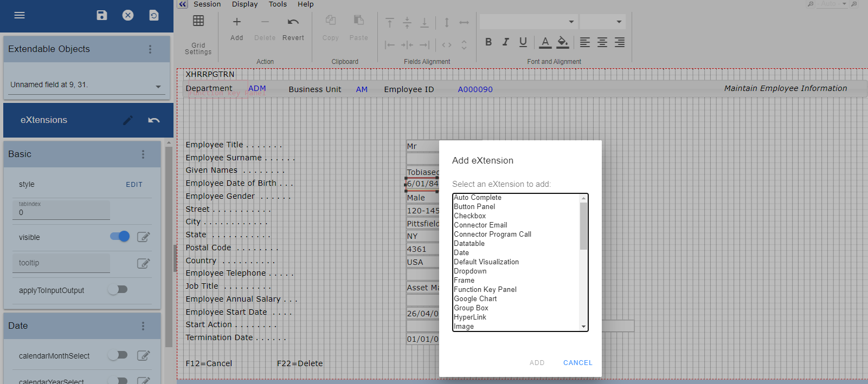The image size is (868, 384).
Task: Open the Tools menu
Action: tap(278, 4)
